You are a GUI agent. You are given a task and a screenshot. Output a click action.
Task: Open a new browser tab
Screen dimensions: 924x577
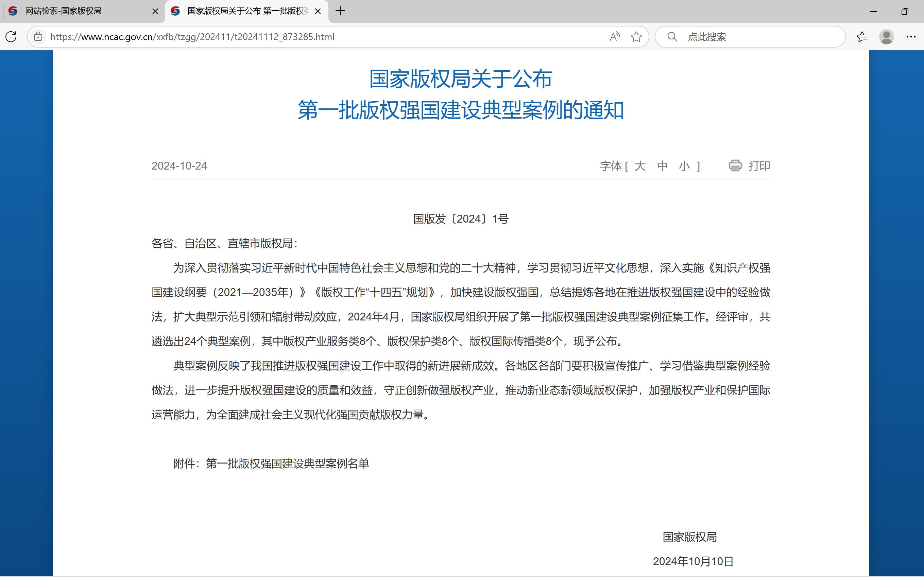coord(340,11)
